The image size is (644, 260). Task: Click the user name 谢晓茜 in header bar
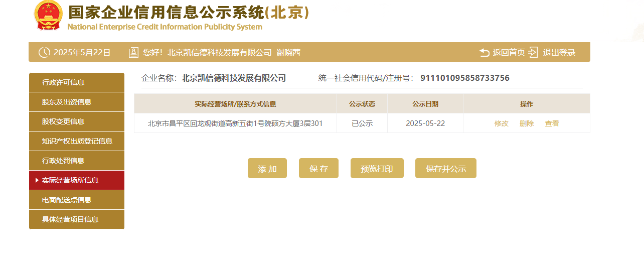(x=288, y=52)
